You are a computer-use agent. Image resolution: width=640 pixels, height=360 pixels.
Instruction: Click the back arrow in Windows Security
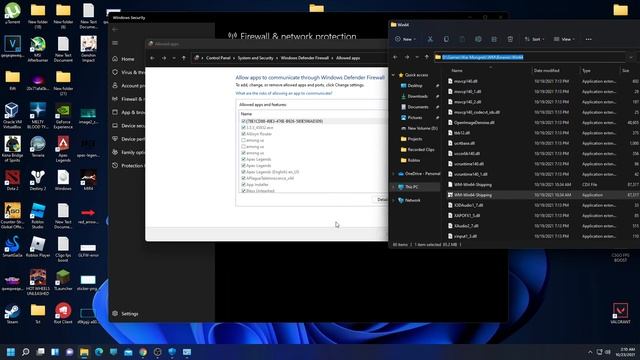coord(115,29)
